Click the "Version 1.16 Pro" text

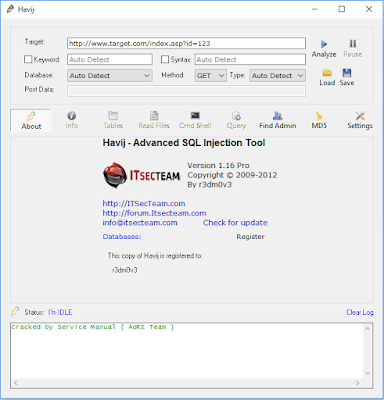(x=218, y=165)
